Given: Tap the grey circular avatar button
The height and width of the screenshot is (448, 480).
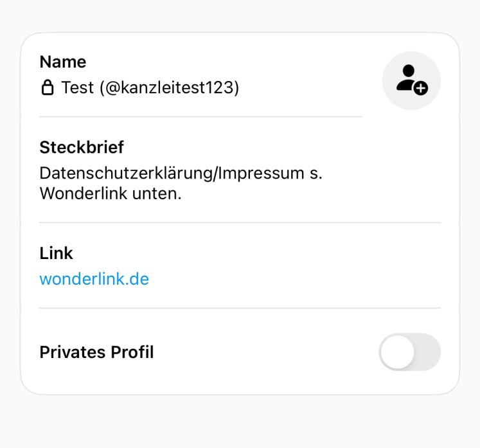Looking at the screenshot, I should point(411,80).
